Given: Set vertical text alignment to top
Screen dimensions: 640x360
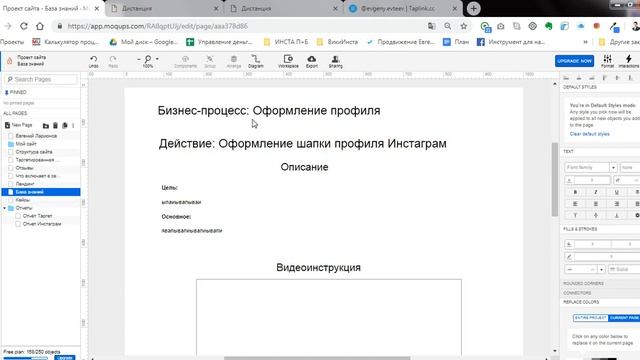Looking at the screenshot, I should [x=576, y=216].
